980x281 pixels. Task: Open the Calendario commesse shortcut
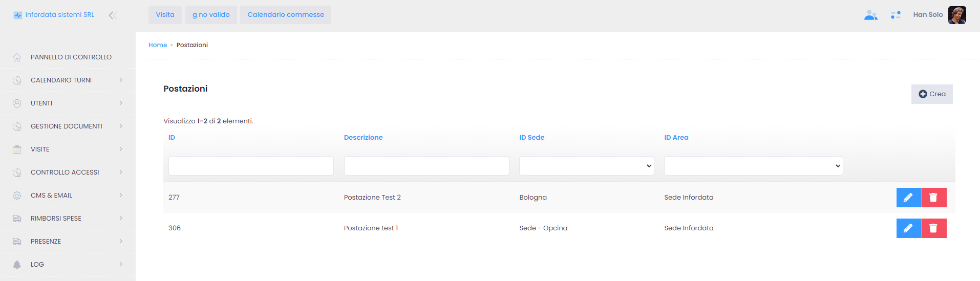point(286,15)
